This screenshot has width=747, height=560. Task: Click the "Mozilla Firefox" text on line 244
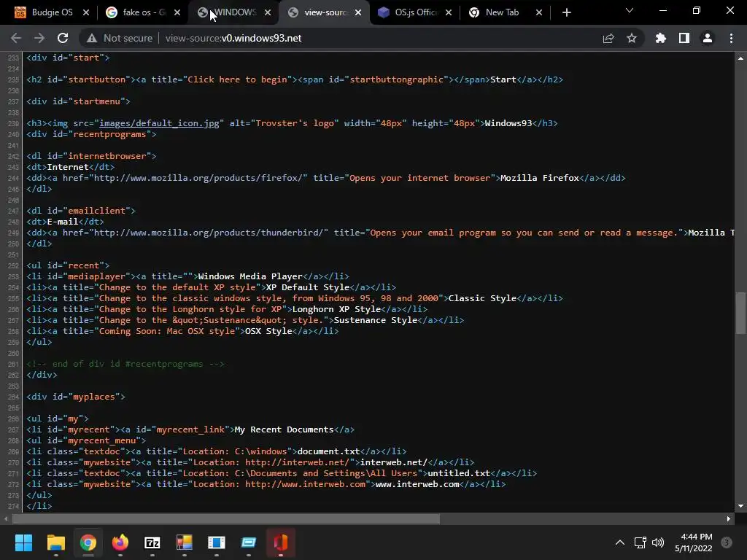tap(540, 178)
